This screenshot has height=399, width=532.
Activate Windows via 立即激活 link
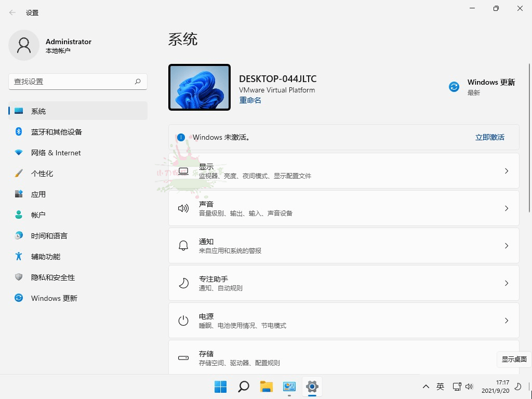(489, 137)
